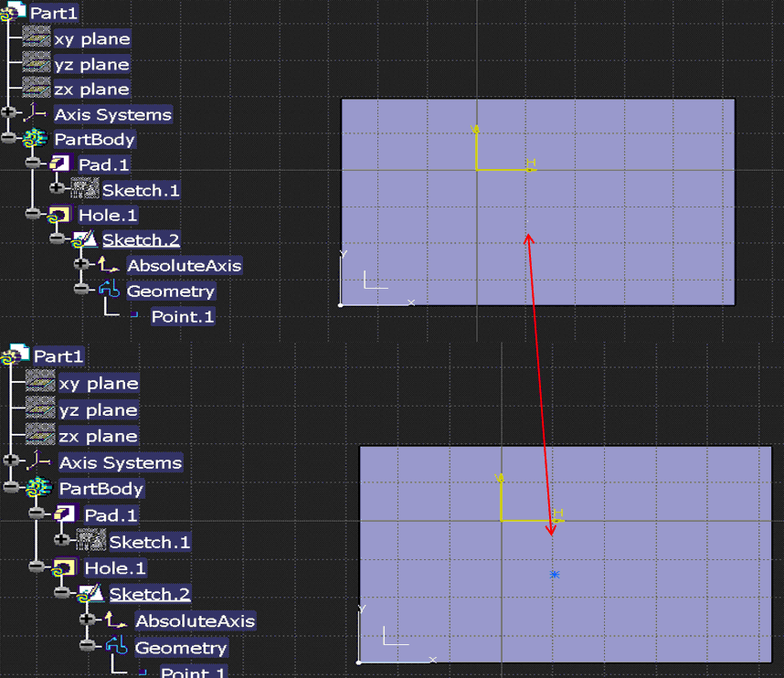Click the Point.1 icon in the upper tree
Image resolution: width=784 pixels, height=678 pixels.
pos(134,314)
